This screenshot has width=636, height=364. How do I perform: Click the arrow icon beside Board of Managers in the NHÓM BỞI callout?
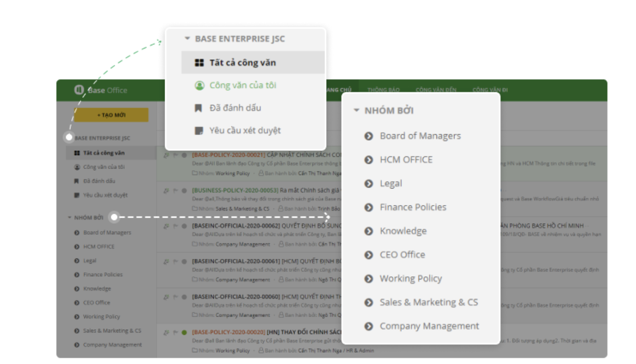pyautogui.click(x=369, y=136)
